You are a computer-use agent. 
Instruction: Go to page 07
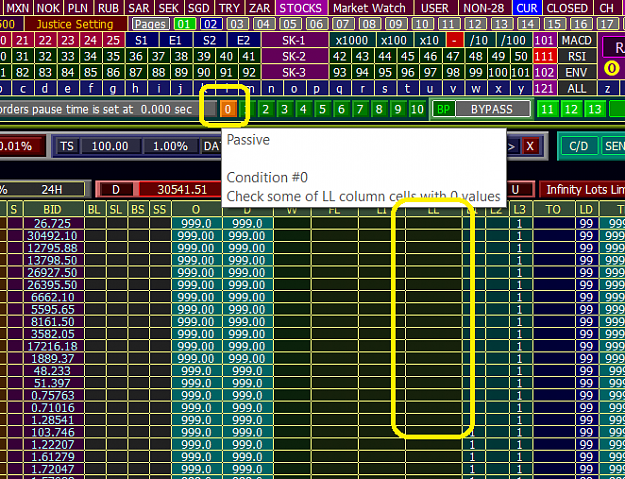click(x=343, y=24)
